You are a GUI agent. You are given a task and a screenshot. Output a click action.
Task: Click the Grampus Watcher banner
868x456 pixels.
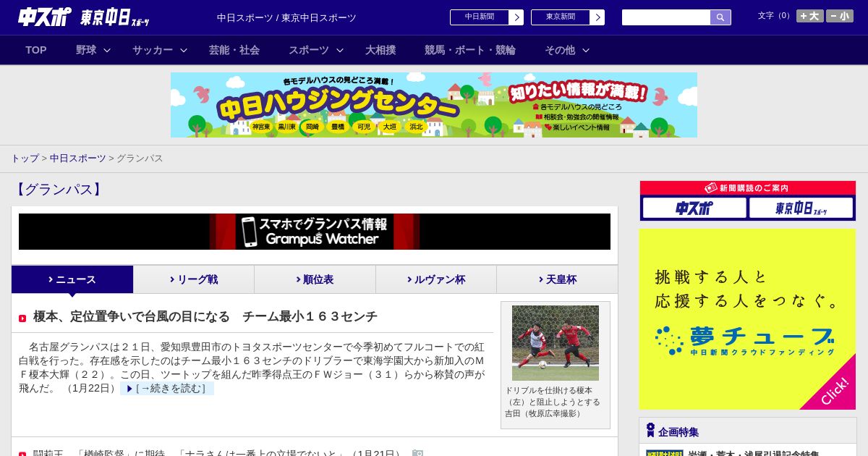[x=315, y=232]
